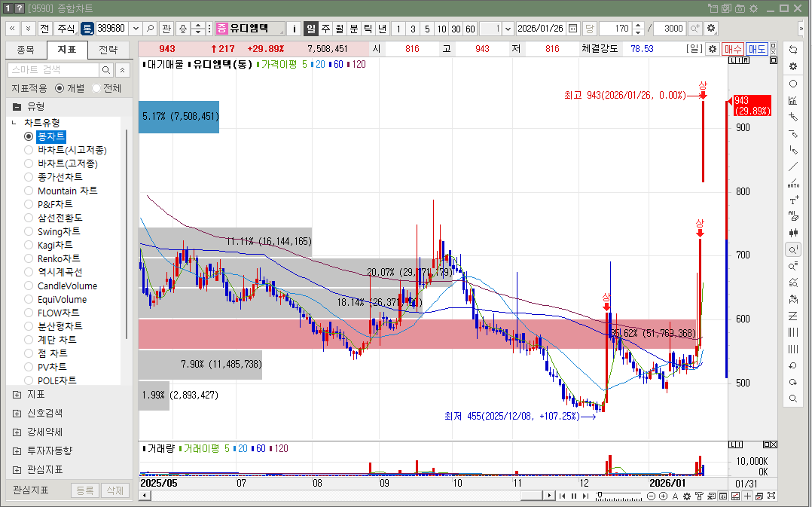Switch to the 종목 tab
812x507 pixels.
pos(26,50)
